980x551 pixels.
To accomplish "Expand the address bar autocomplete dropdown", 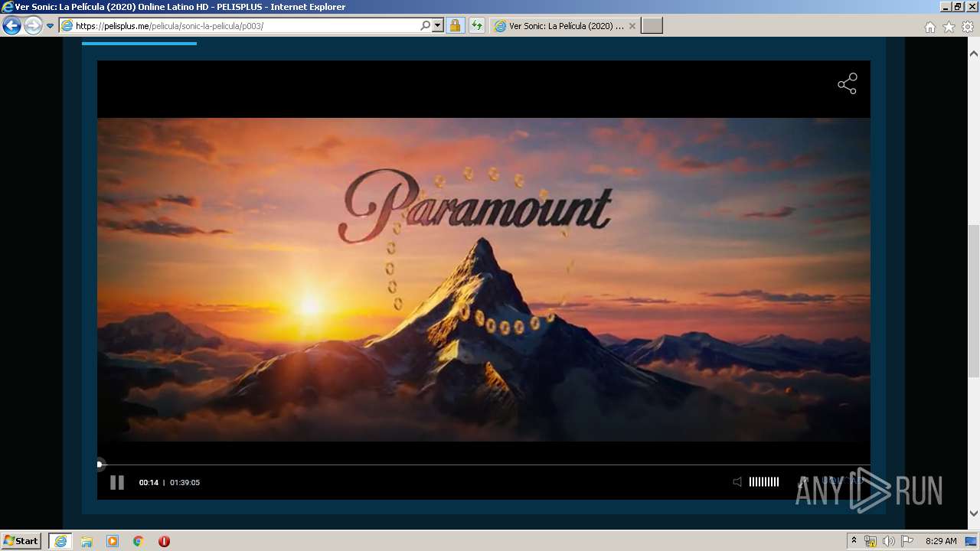I will click(x=438, y=25).
